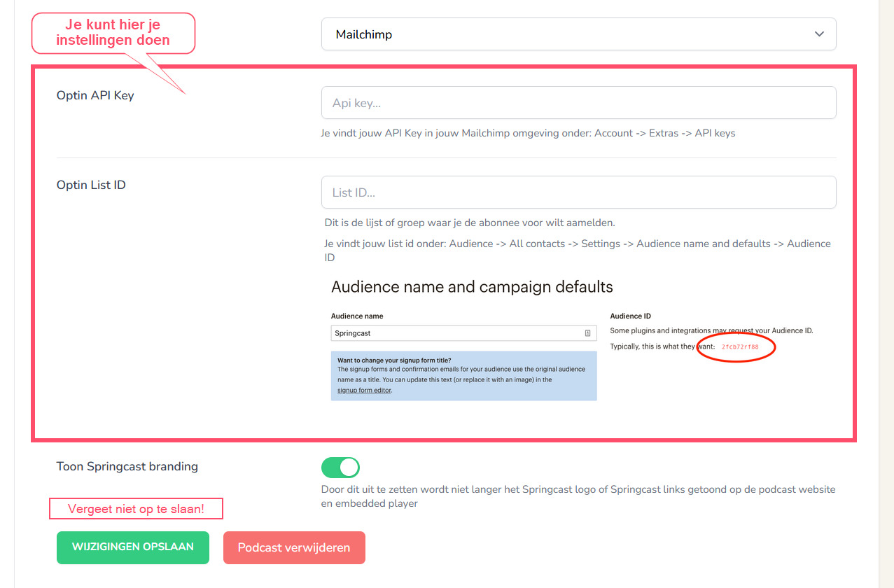Click text 'Dit is de lijst of groep'
This screenshot has height=588, width=894.
tap(470, 223)
